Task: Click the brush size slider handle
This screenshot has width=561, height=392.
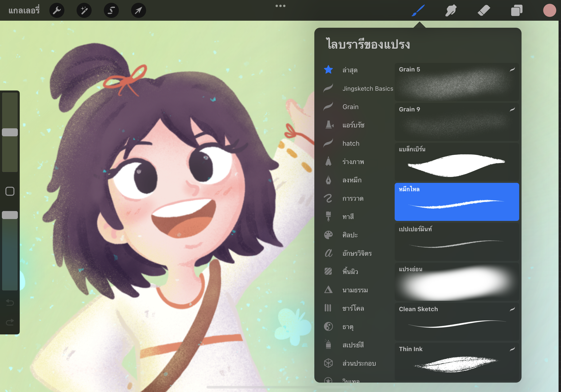Action: tap(10, 132)
